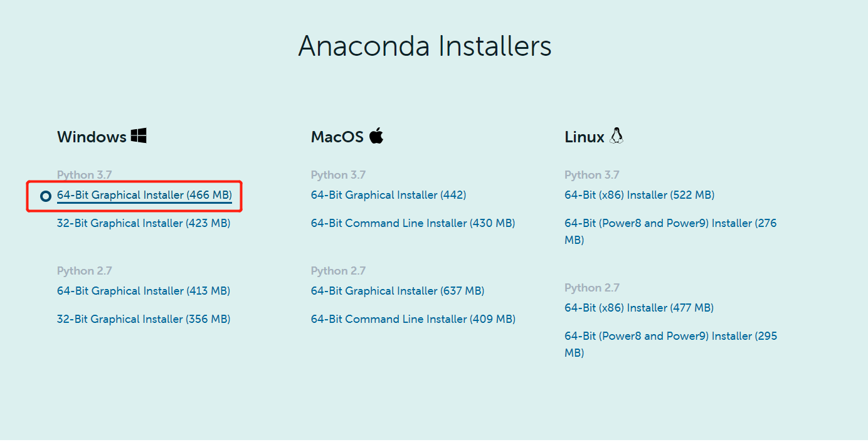Screen dimensions: 868x442
Task: Click the Anaconda Installers heading
Action: [x=426, y=46]
